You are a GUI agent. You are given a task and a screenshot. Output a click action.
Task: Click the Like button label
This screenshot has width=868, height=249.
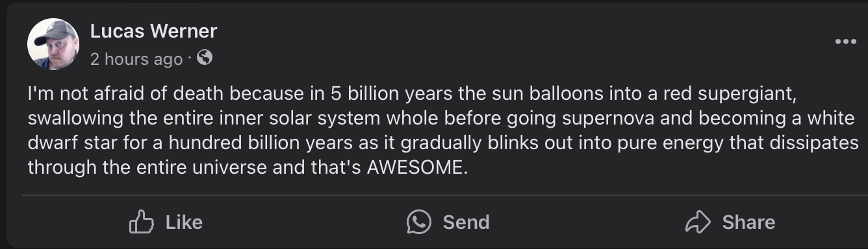click(184, 222)
